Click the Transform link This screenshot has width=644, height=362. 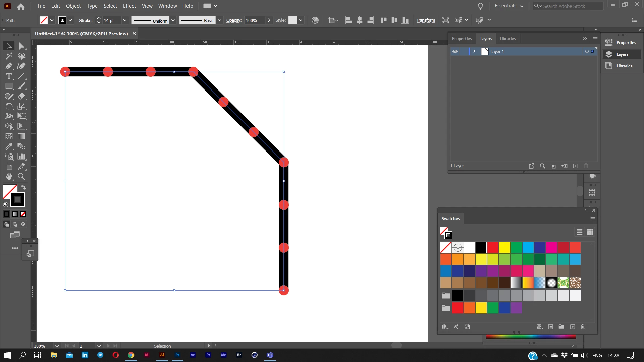[x=426, y=20]
